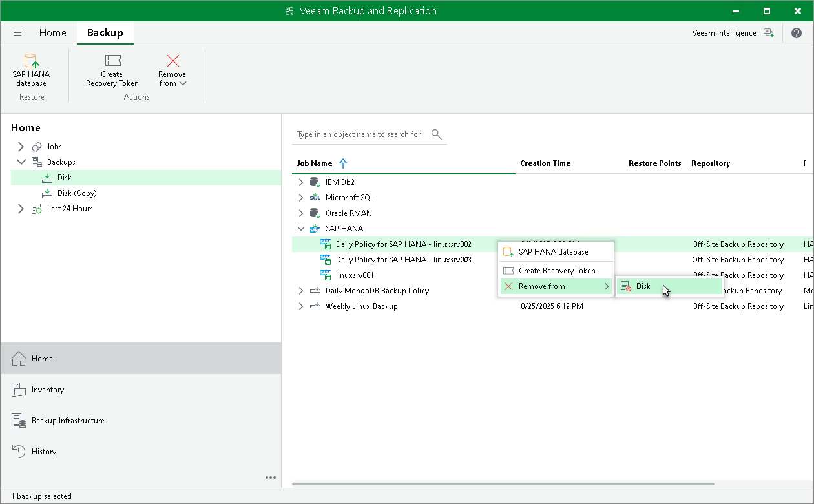Select the Jobs gear icon in the tree
The height and width of the screenshot is (504, 814).
(37, 147)
